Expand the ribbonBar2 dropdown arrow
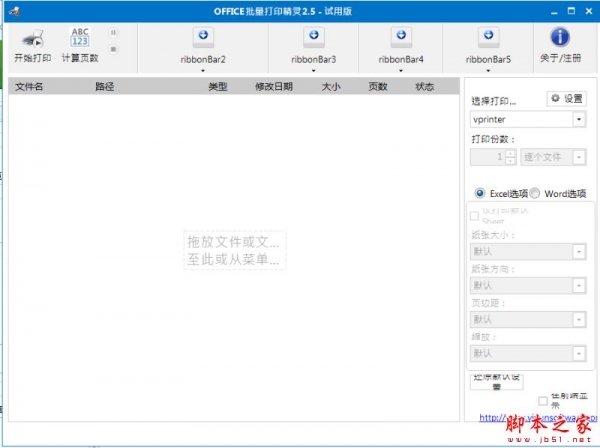The image size is (600, 448). (203, 70)
